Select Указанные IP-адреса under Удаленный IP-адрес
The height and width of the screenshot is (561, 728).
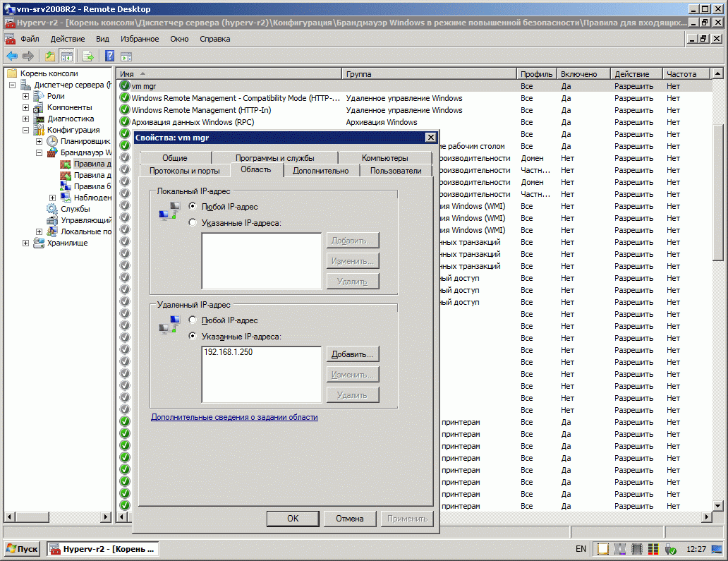[x=193, y=336]
